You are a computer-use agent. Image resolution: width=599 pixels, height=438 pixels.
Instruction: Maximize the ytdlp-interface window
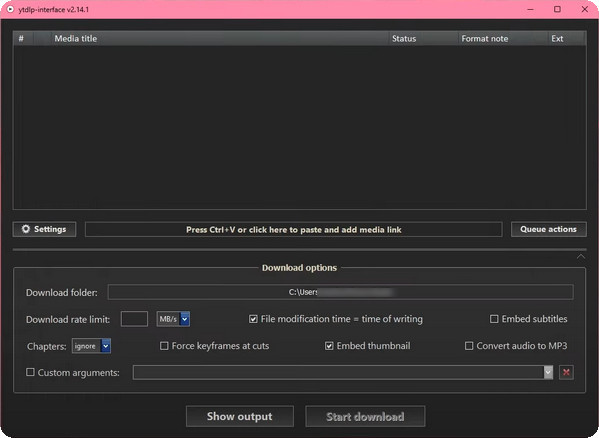(x=557, y=9)
